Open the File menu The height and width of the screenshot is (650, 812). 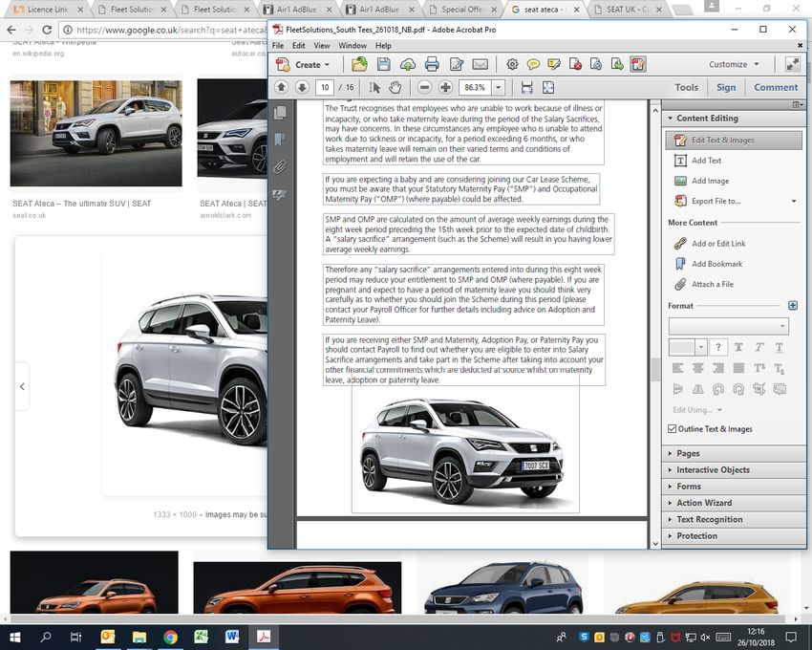[278, 46]
